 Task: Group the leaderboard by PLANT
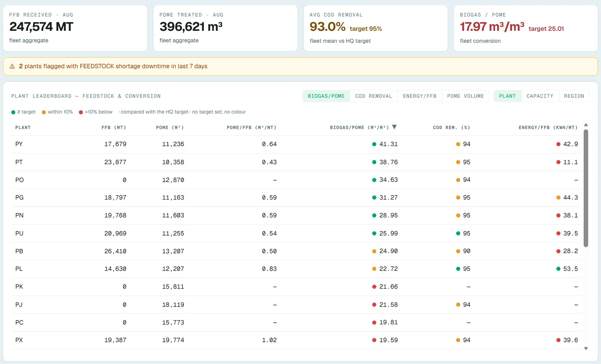507,96
